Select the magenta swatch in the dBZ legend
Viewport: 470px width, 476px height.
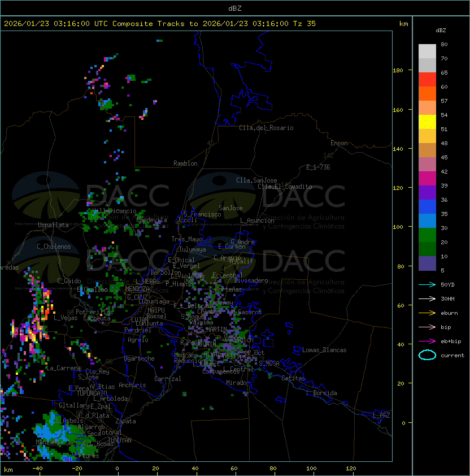click(427, 179)
